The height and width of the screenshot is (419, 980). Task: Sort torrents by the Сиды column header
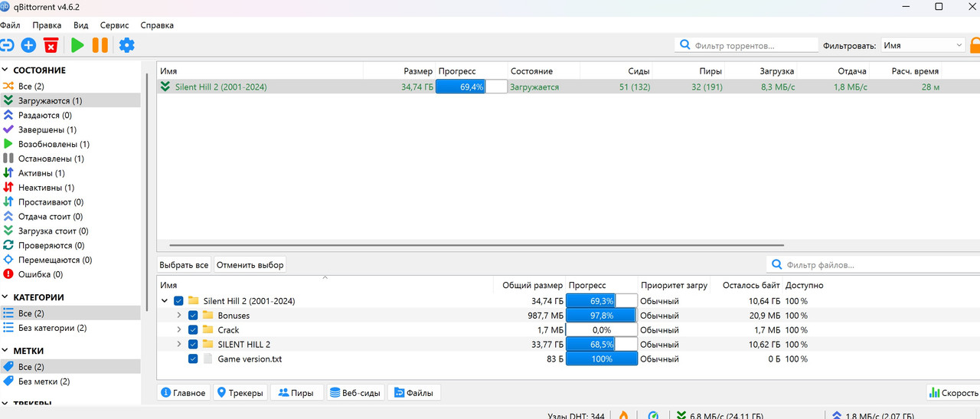639,70
